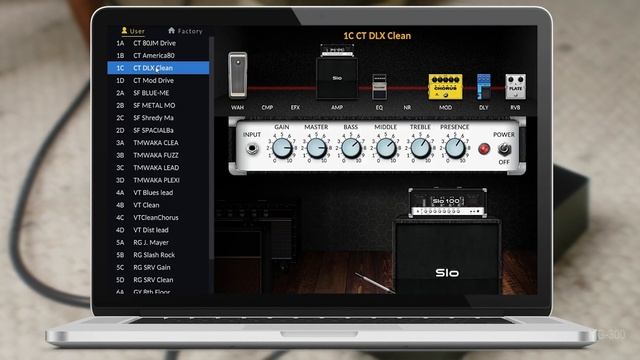Select the yellow Chorus MOD pedal

445,87
